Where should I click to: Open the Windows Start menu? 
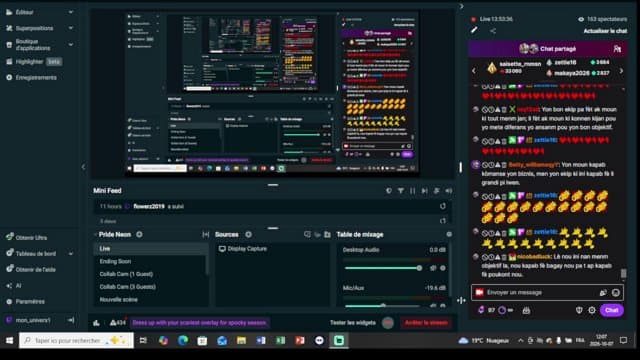coord(9,340)
